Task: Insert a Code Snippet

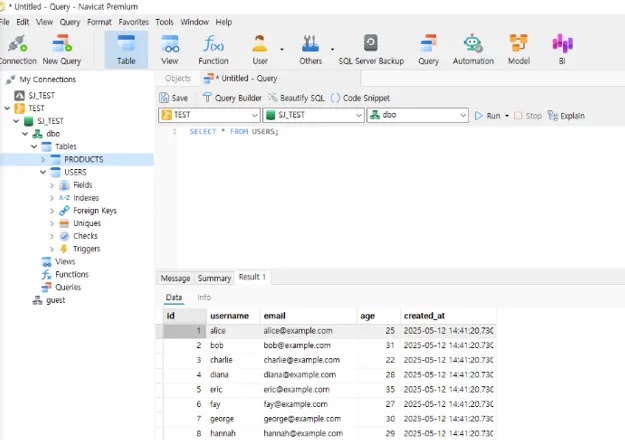Action: [x=360, y=98]
